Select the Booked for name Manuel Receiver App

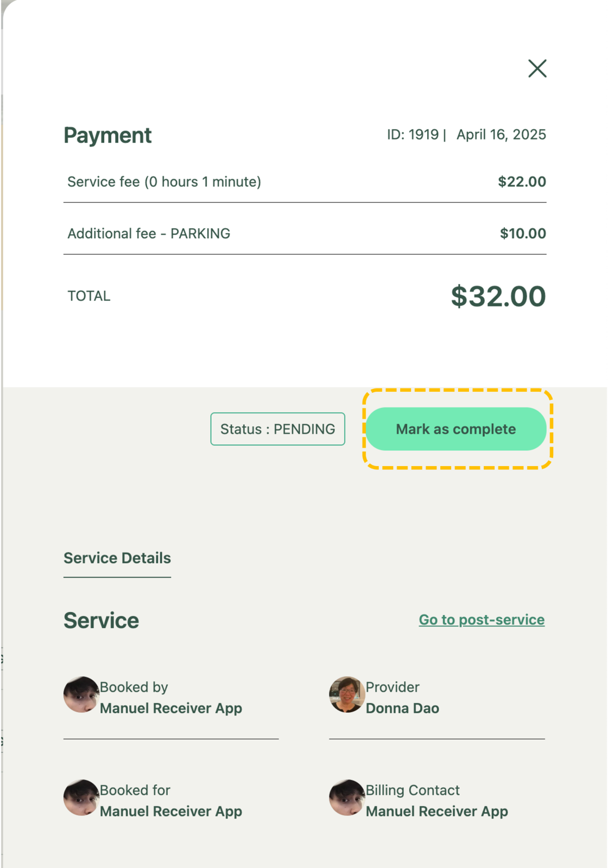pos(170,812)
